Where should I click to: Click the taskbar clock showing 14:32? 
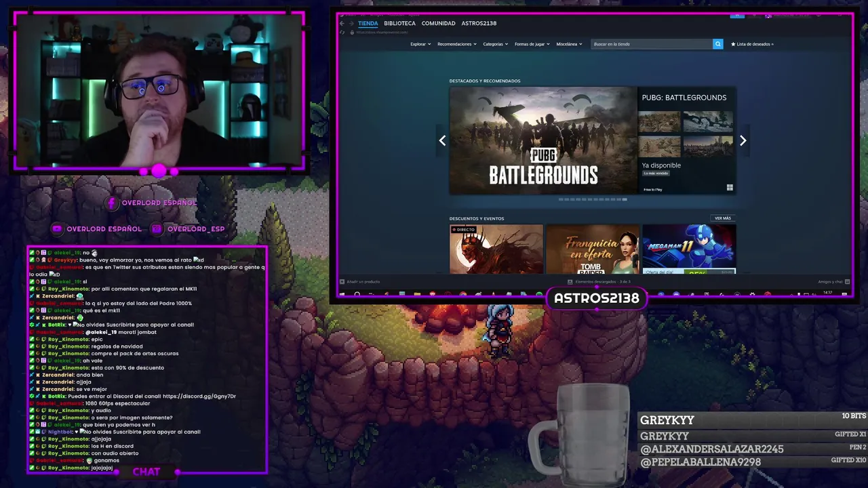tap(827, 293)
